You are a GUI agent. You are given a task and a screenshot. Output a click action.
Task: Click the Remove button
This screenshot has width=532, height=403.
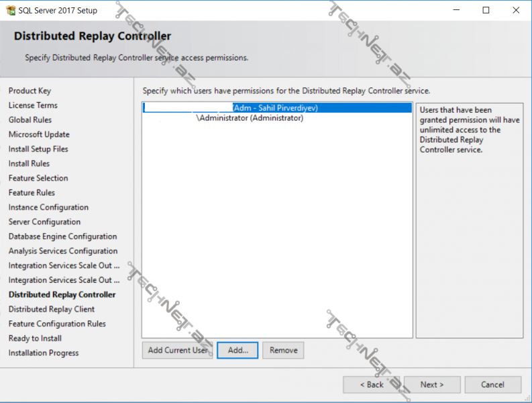pos(283,350)
